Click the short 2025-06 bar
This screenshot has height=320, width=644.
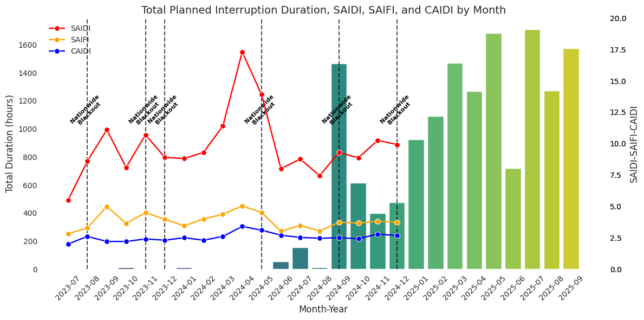point(513,219)
